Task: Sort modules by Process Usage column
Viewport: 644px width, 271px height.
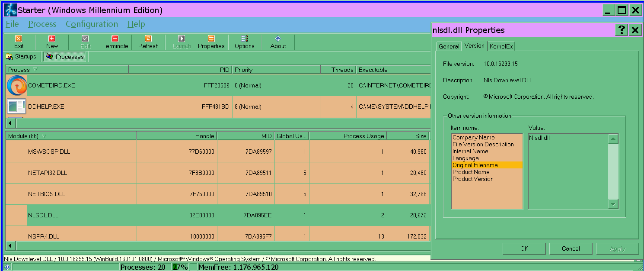Action: click(348, 136)
